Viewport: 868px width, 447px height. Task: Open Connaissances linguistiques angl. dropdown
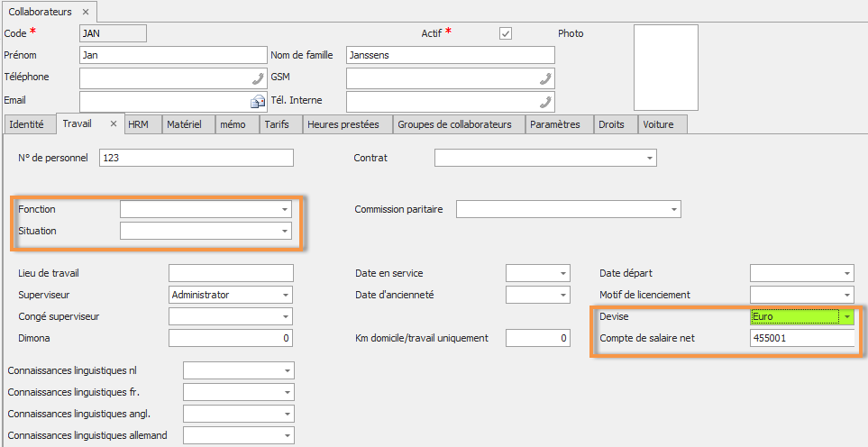(288, 414)
